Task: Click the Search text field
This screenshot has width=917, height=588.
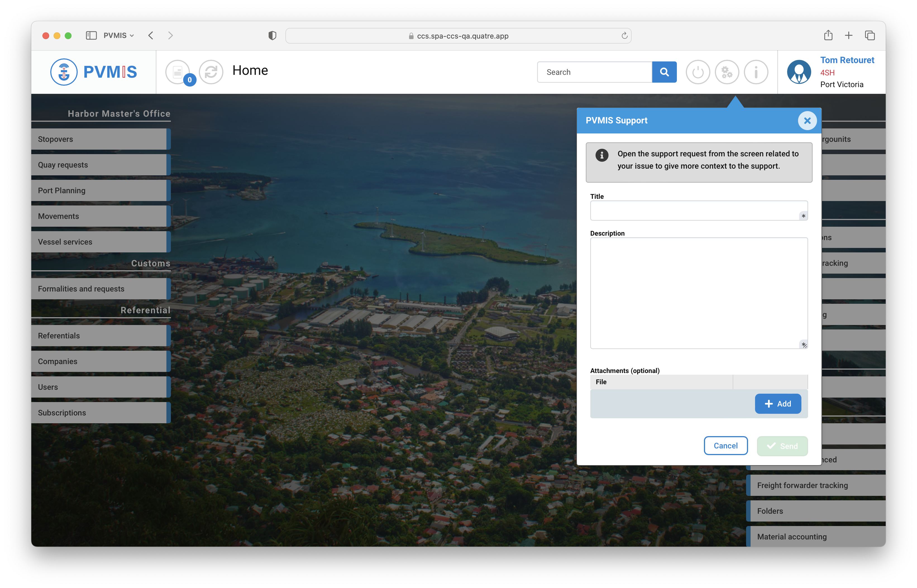Action: 594,72
